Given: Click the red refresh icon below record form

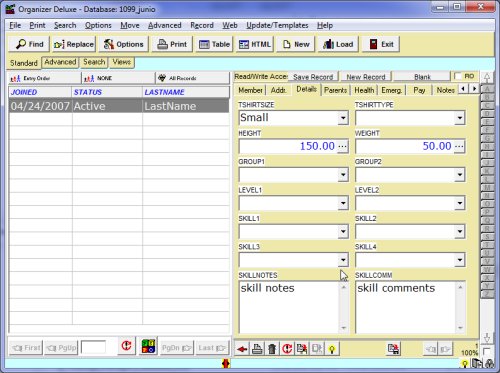Looking at the screenshot, I should (287, 349).
